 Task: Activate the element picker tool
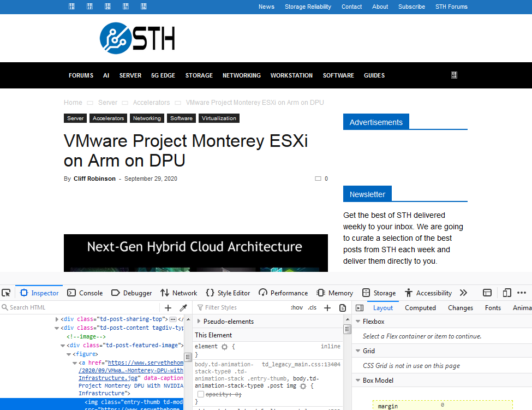6,293
